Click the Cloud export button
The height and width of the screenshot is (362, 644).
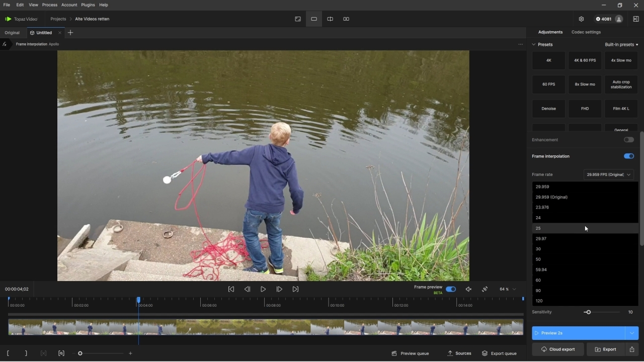coord(558,349)
